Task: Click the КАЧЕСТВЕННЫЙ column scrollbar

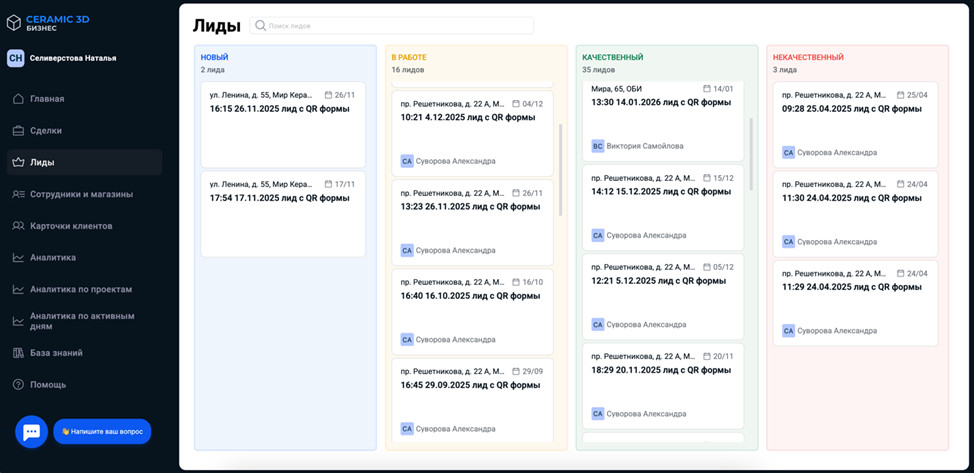Action: 752,154
